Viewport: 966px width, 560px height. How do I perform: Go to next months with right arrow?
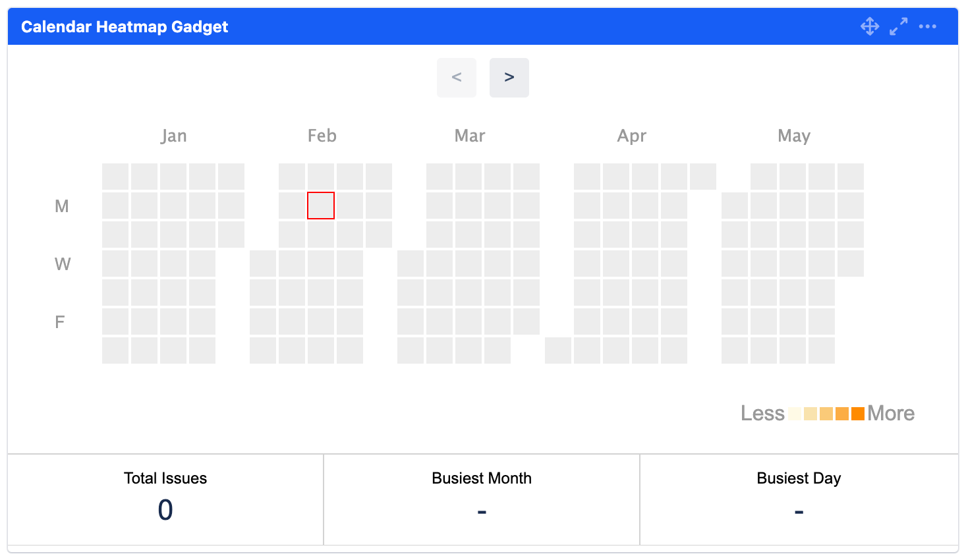pyautogui.click(x=509, y=77)
